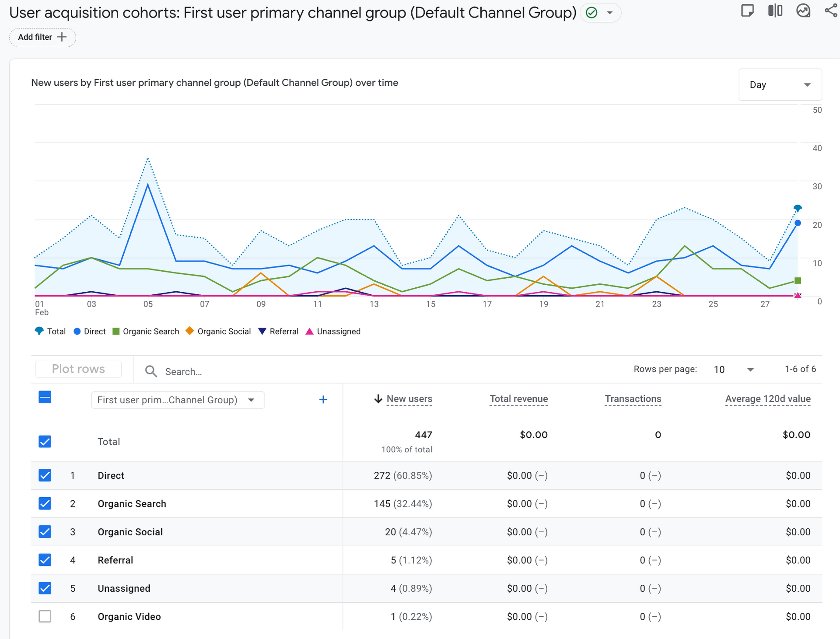Sort by Average 120d value column

[x=767, y=399]
